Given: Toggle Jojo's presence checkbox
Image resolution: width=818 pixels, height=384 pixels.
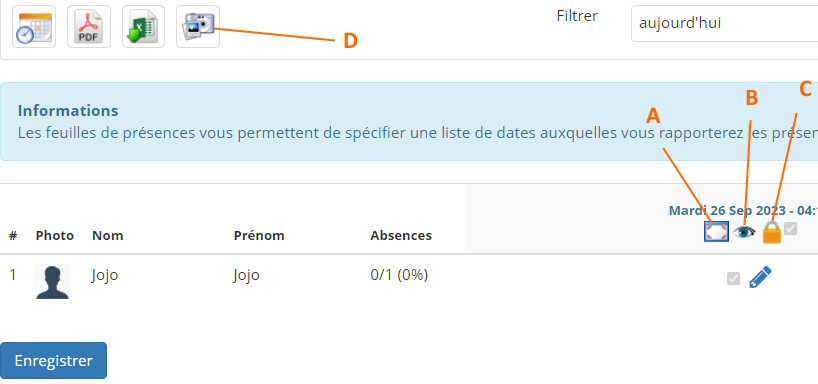Looking at the screenshot, I should click(733, 279).
